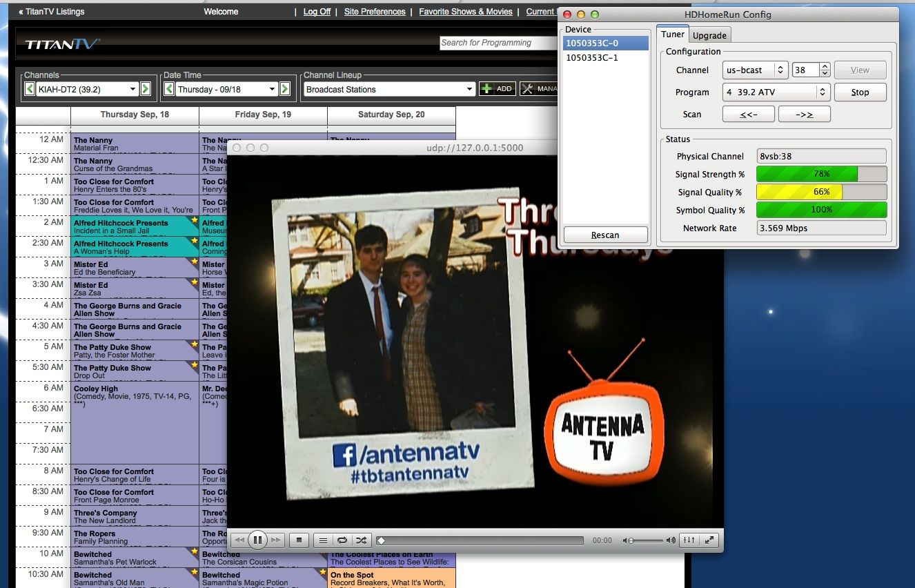
Task: Open the us-bcast channel map dropdown
Action: [756, 70]
